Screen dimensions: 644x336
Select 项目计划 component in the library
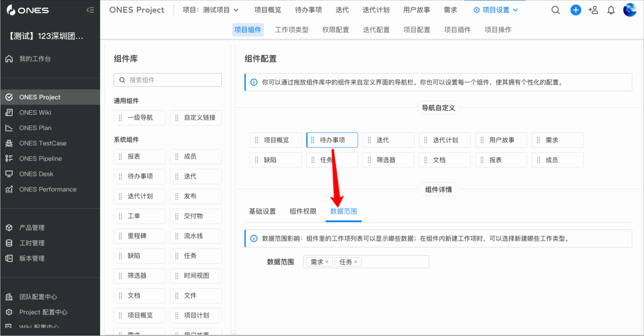tap(196, 315)
